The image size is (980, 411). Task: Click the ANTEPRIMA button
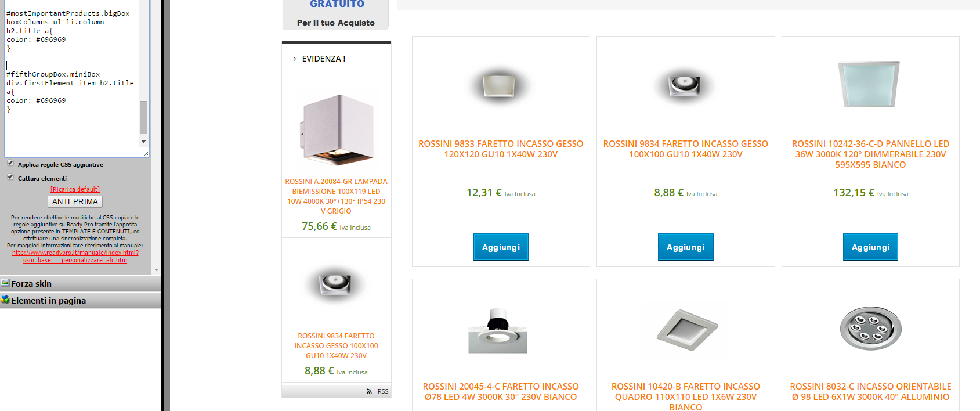(x=75, y=201)
